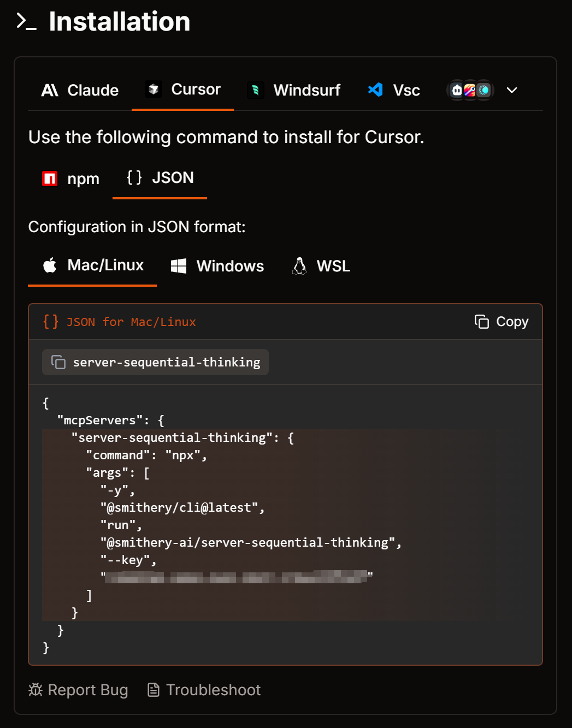Click the blurred API key value line

coord(237,577)
